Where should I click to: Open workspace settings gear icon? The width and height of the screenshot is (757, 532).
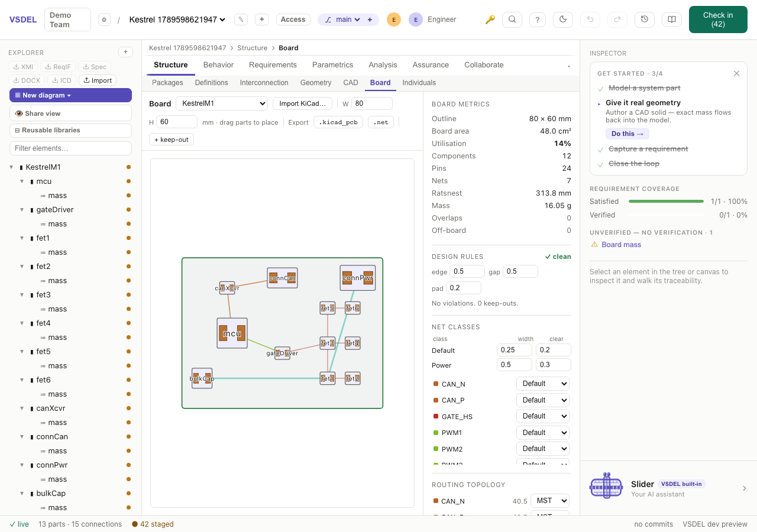click(104, 20)
